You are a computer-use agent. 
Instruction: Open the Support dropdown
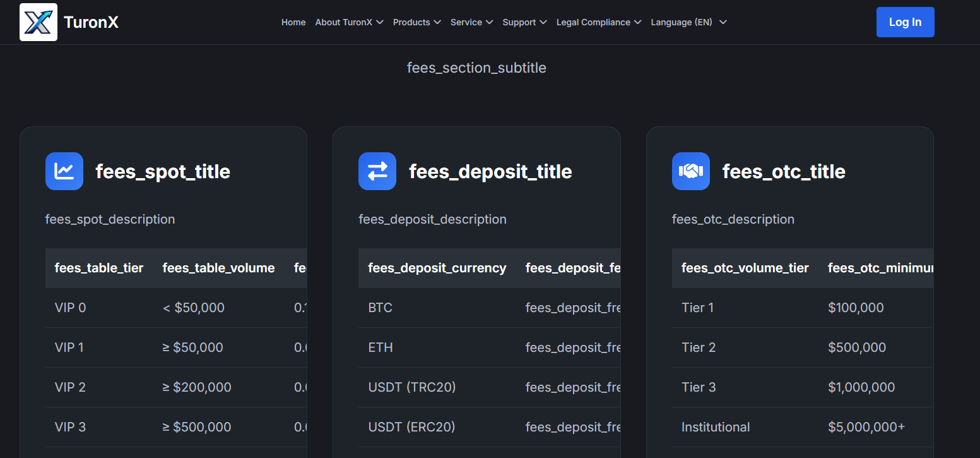tap(524, 22)
